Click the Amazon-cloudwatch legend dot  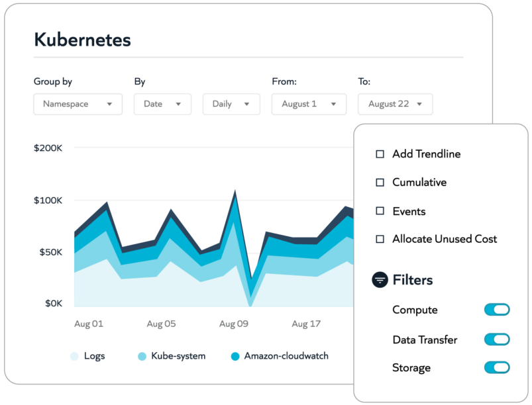pos(235,357)
